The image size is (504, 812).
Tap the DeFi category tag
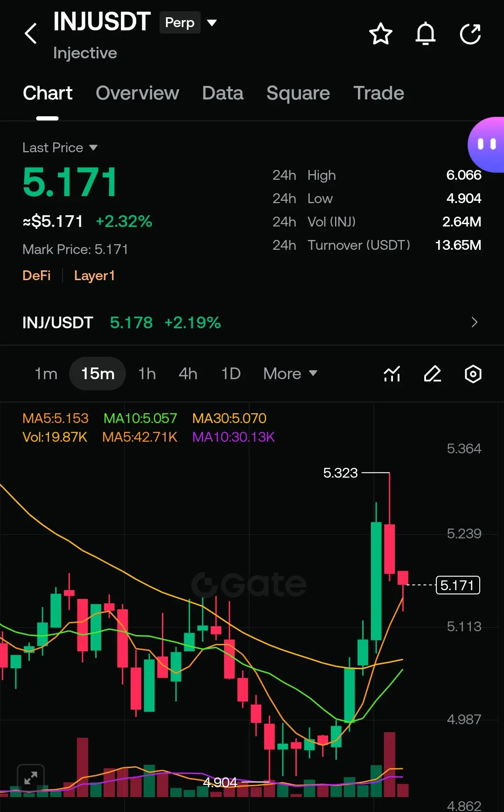click(36, 275)
